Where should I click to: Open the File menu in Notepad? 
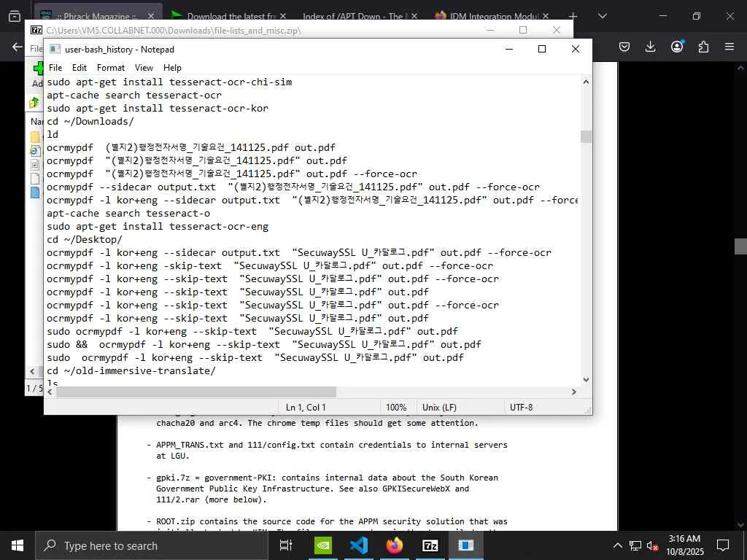(x=55, y=68)
